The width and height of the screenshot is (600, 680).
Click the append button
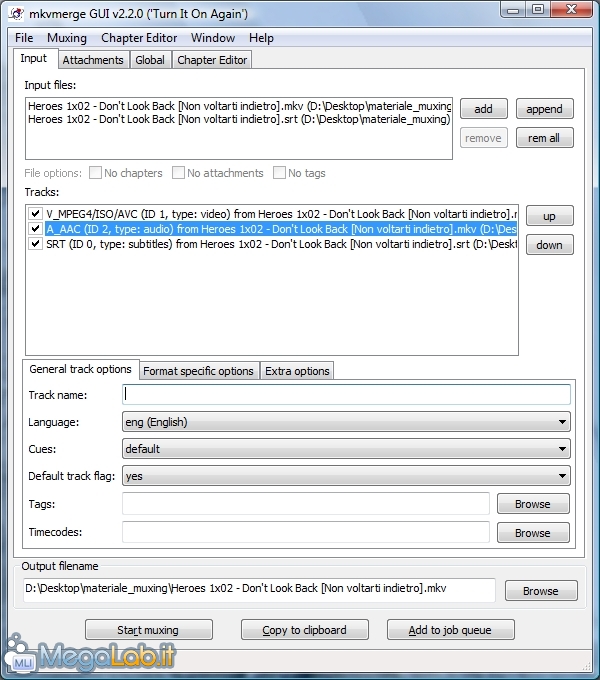click(x=545, y=109)
